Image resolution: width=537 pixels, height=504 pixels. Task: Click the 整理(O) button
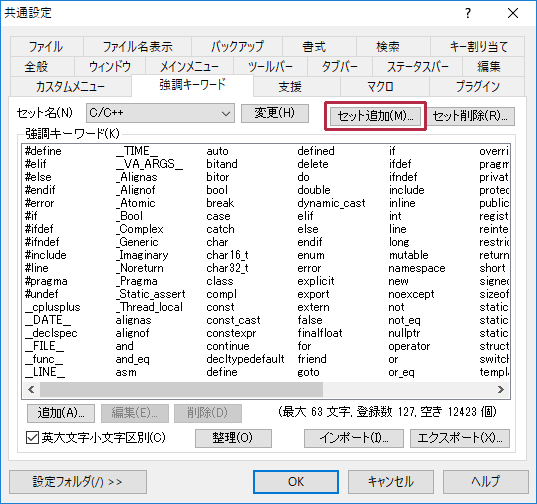click(233, 438)
